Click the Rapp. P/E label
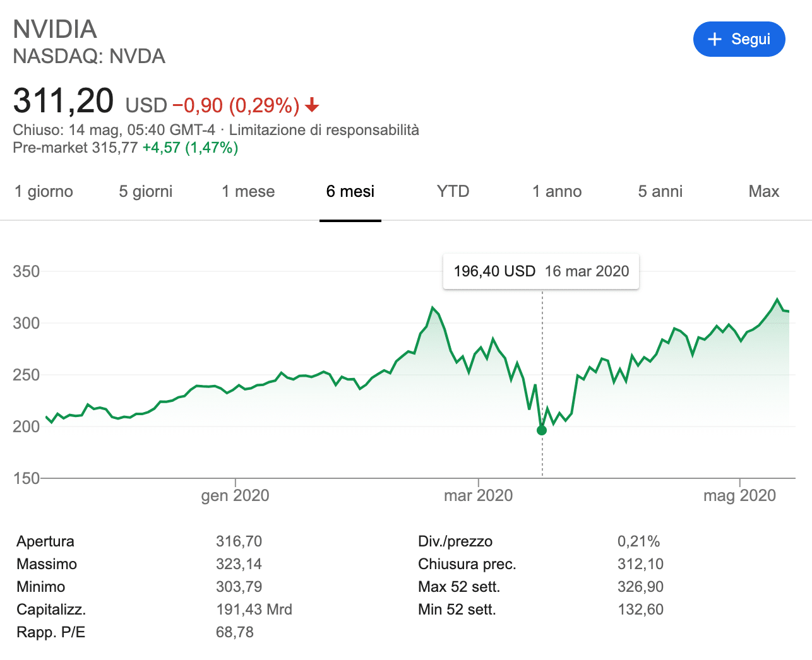The width and height of the screenshot is (812, 660). click(x=51, y=632)
